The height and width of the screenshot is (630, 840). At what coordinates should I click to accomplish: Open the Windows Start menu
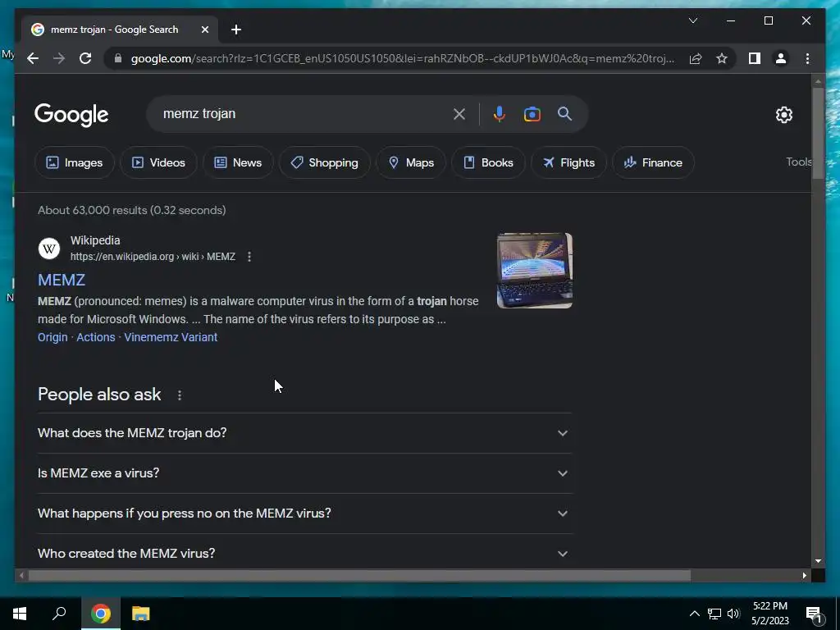point(20,614)
